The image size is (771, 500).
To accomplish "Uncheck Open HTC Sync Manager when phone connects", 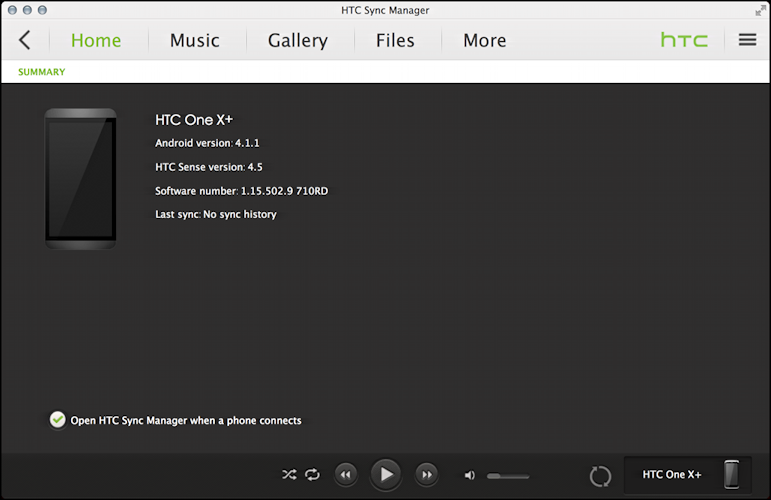I will click(x=58, y=420).
